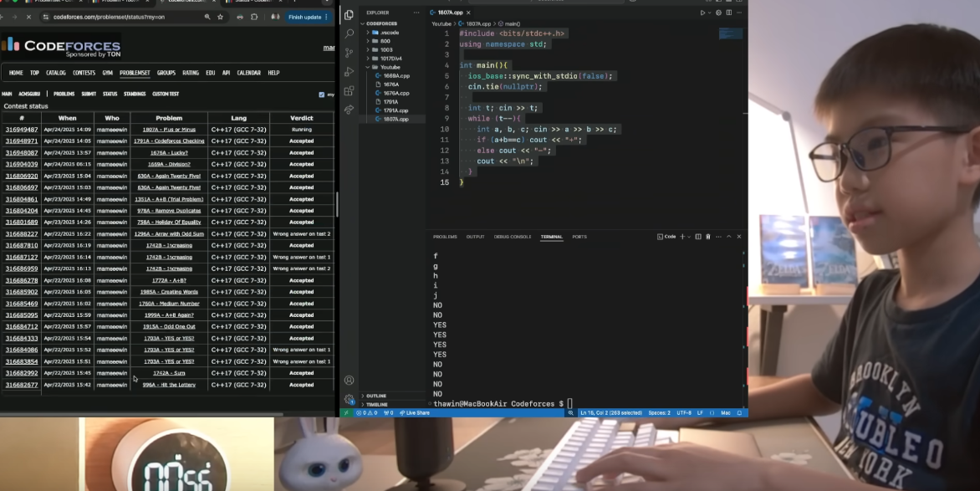Open Extensions view in activity bar

[x=349, y=91]
